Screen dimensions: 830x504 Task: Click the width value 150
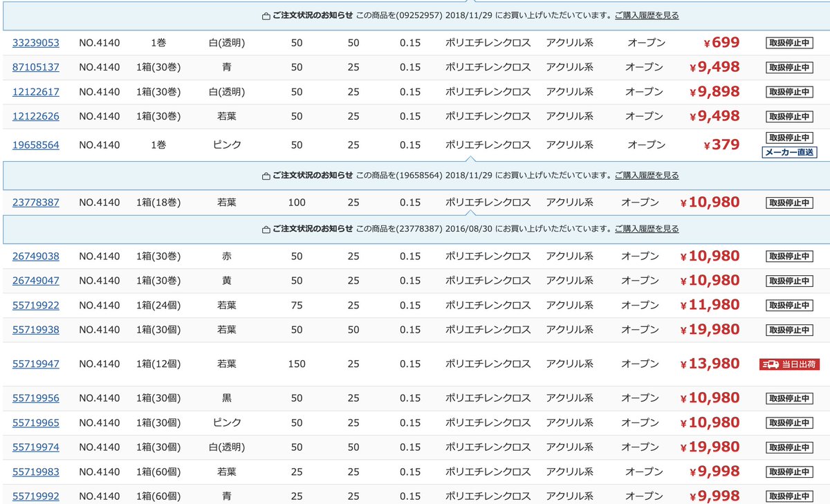(297, 364)
